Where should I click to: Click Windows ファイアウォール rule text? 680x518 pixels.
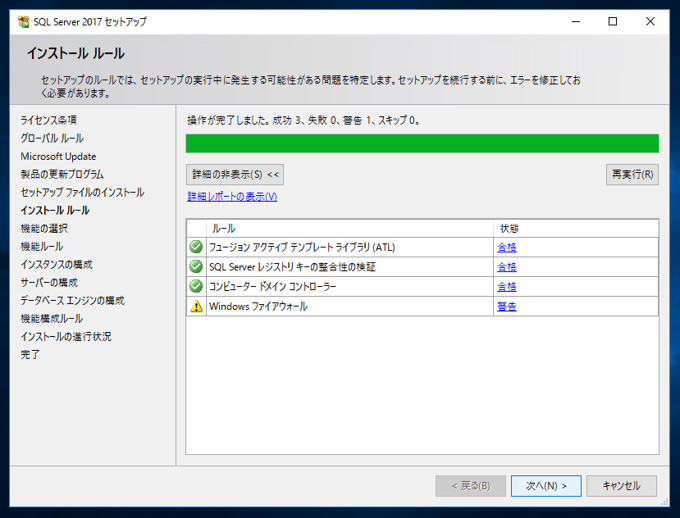click(258, 307)
